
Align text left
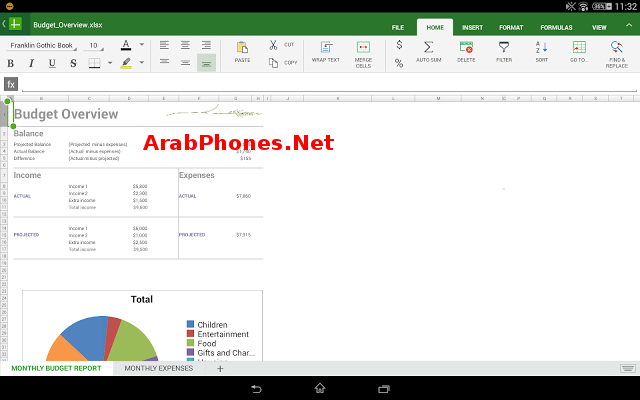[164, 45]
